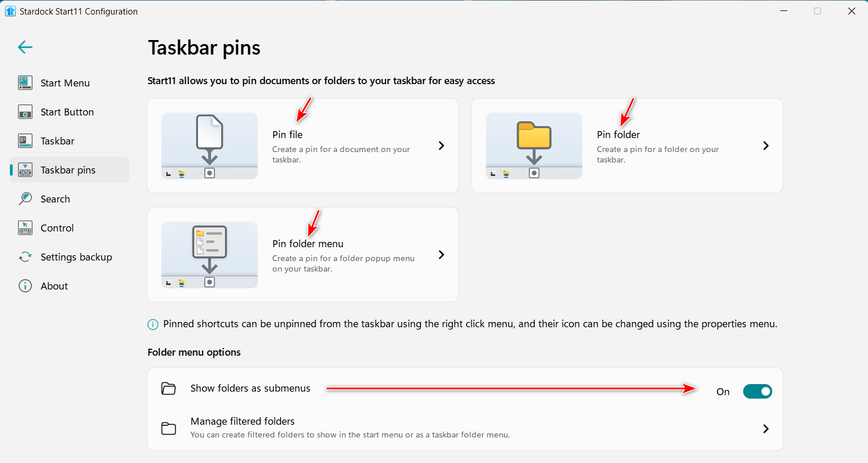The image size is (868, 463).
Task: Turn off Show folders as submenus toggle
Action: (x=757, y=392)
